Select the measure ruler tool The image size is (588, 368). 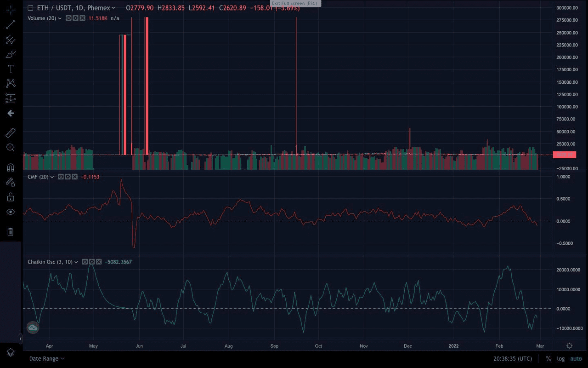point(10,132)
